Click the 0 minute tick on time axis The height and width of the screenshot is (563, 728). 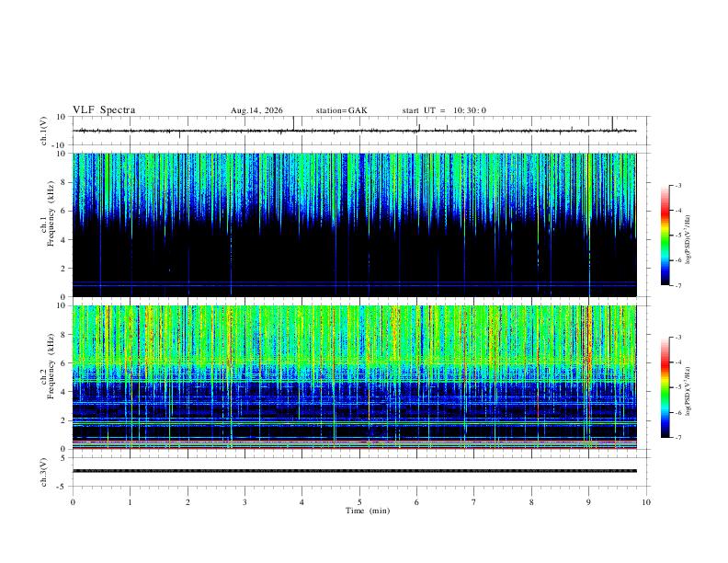73,502
